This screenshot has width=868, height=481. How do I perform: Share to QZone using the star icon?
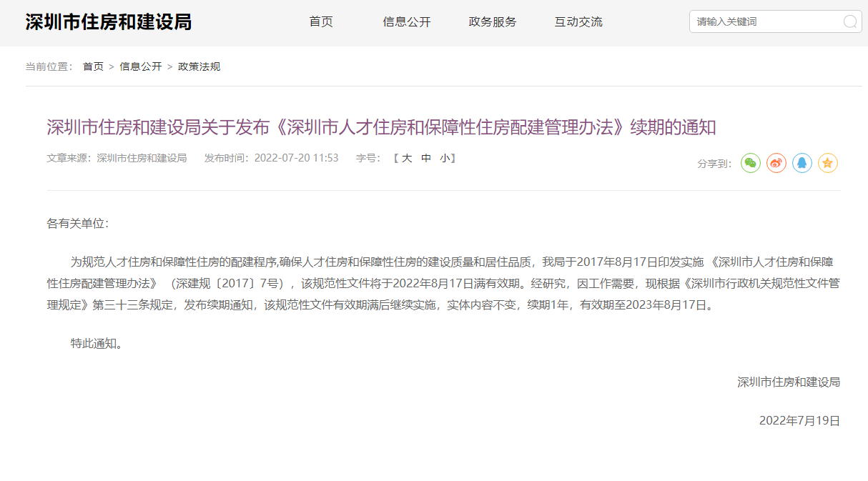(827, 163)
